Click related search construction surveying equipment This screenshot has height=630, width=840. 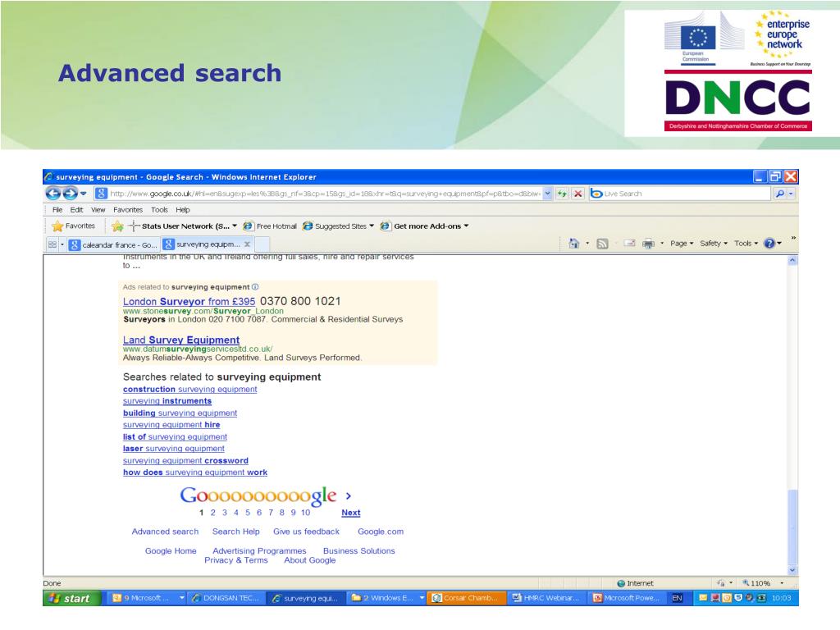coord(189,390)
